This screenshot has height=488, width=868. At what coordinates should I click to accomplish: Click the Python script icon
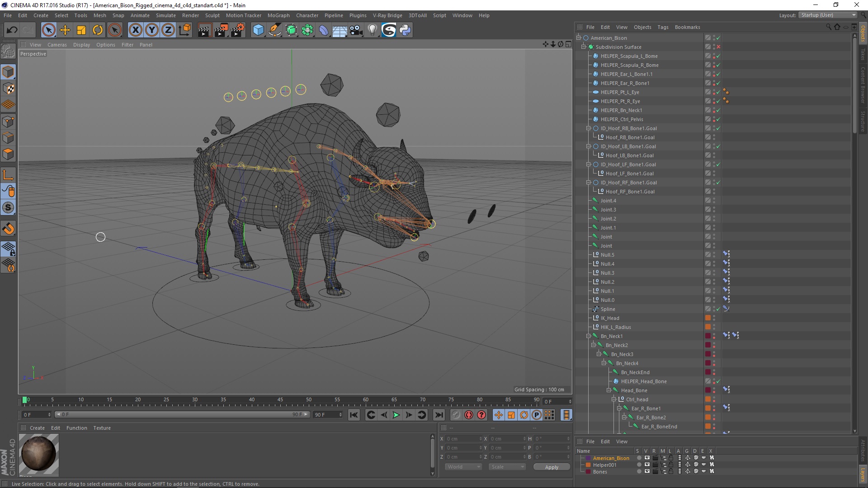pyautogui.click(x=405, y=30)
